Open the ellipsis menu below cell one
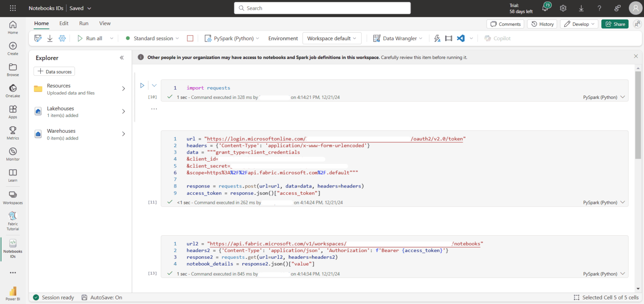The width and height of the screenshot is (644, 304). (154, 109)
